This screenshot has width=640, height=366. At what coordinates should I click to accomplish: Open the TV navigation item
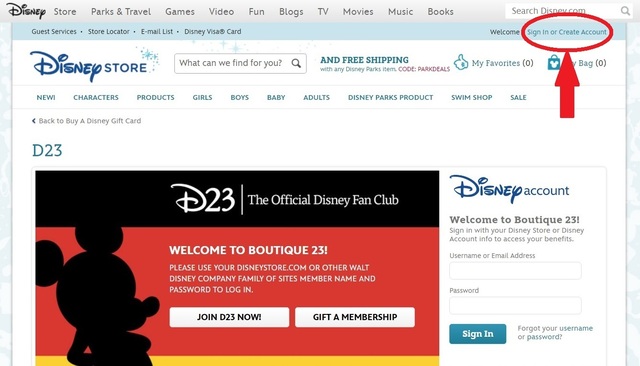pos(323,12)
